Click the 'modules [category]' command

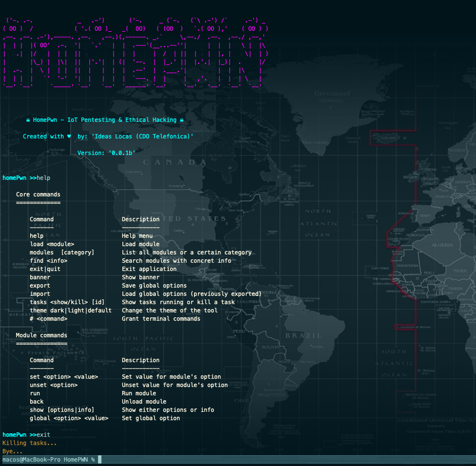[x=62, y=252]
